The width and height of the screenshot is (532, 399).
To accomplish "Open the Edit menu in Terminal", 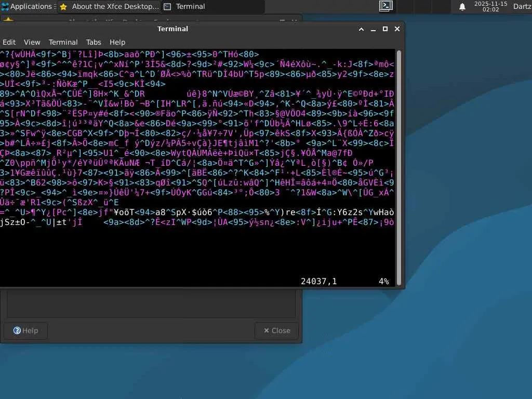I will tap(9, 42).
